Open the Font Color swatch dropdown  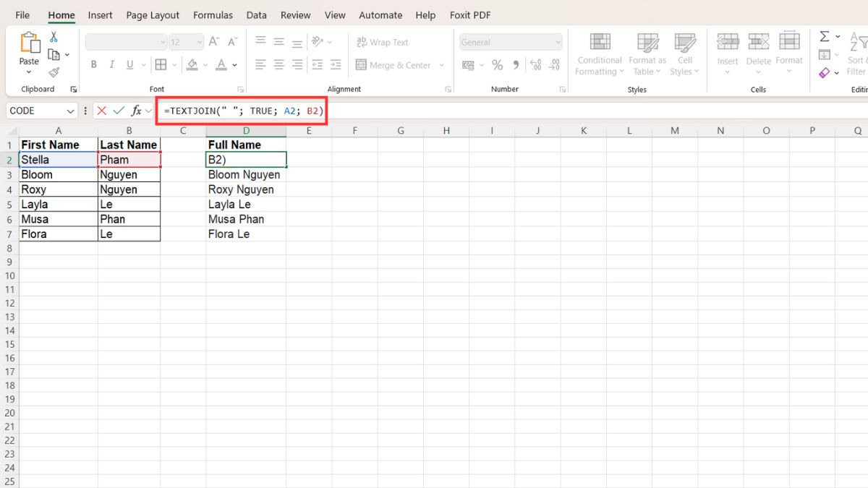(233, 65)
